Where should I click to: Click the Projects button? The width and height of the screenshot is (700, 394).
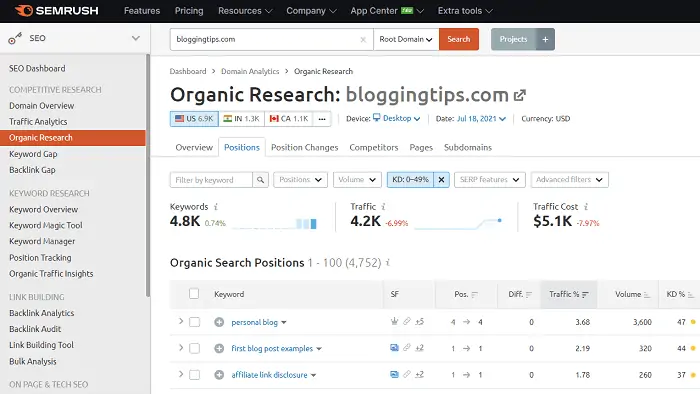pyautogui.click(x=513, y=39)
